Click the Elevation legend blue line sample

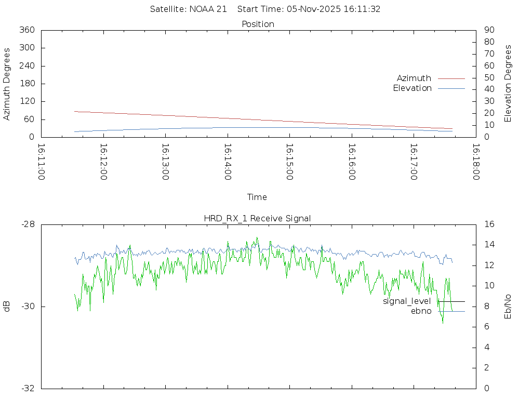coord(451,88)
